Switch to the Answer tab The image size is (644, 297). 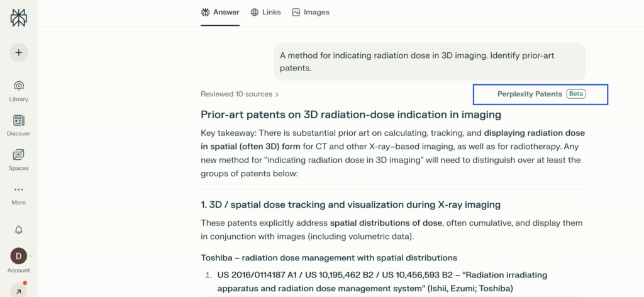click(x=220, y=12)
